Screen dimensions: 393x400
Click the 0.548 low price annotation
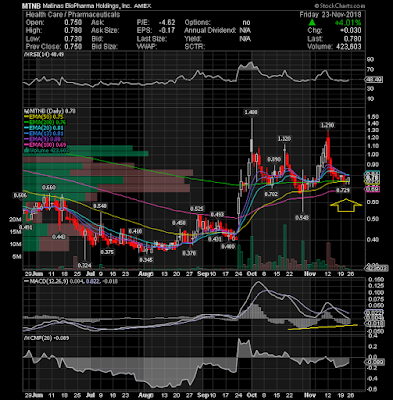pos(302,218)
